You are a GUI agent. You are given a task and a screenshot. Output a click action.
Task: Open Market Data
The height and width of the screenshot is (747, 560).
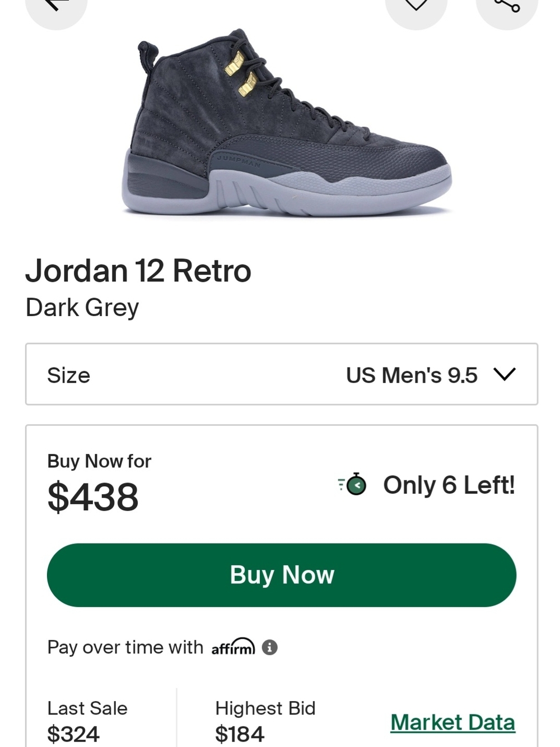(453, 723)
